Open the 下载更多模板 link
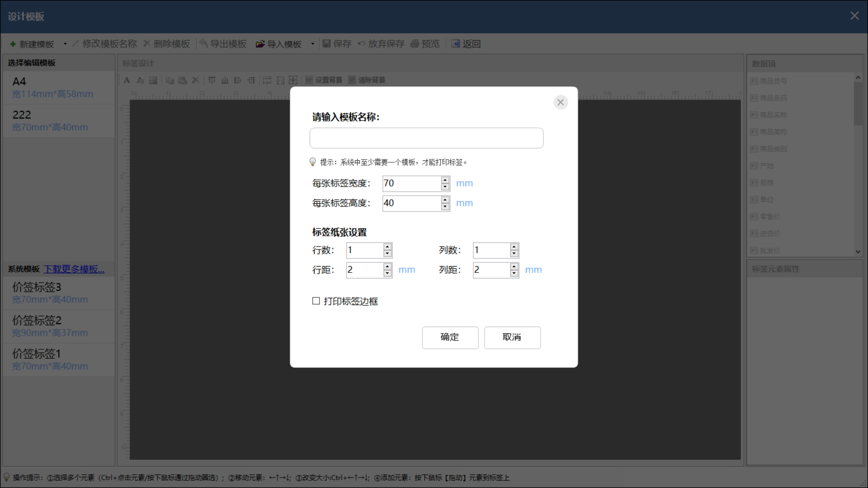 [x=74, y=269]
